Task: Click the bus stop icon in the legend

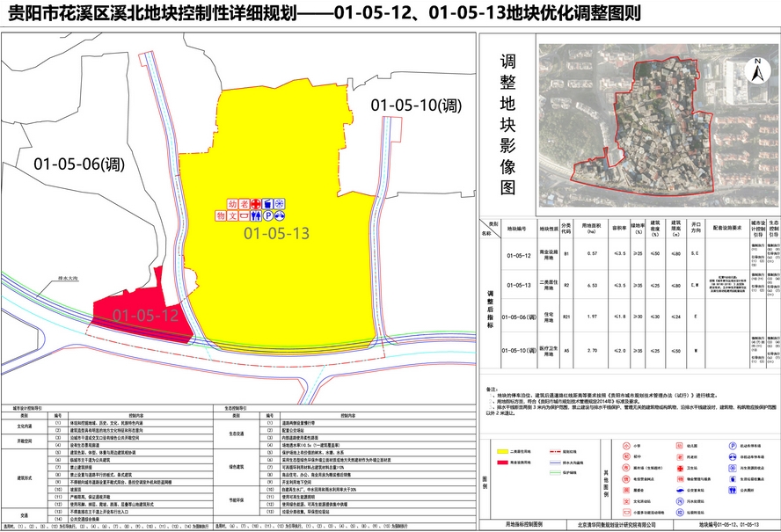Action: coord(680,490)
